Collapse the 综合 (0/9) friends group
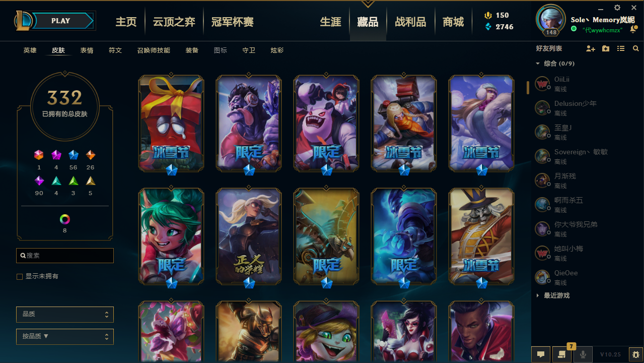Image resolution: width=644 pixels, height=363 pixels. [x=554, y=64]
